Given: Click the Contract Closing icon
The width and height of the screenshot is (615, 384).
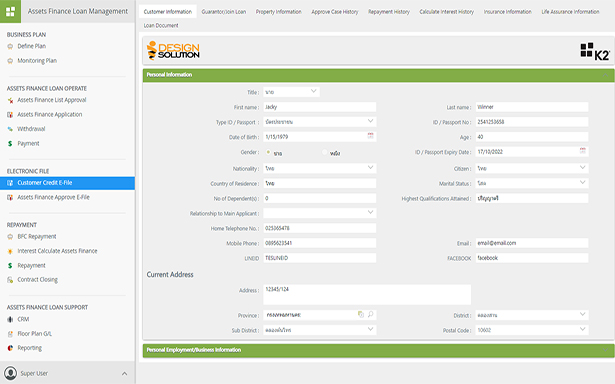Looking at the screenshot, I should 10,280.
